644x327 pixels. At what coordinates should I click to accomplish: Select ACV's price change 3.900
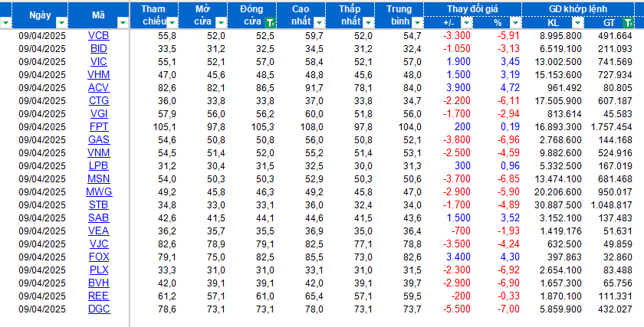click(x=458, y=88)
